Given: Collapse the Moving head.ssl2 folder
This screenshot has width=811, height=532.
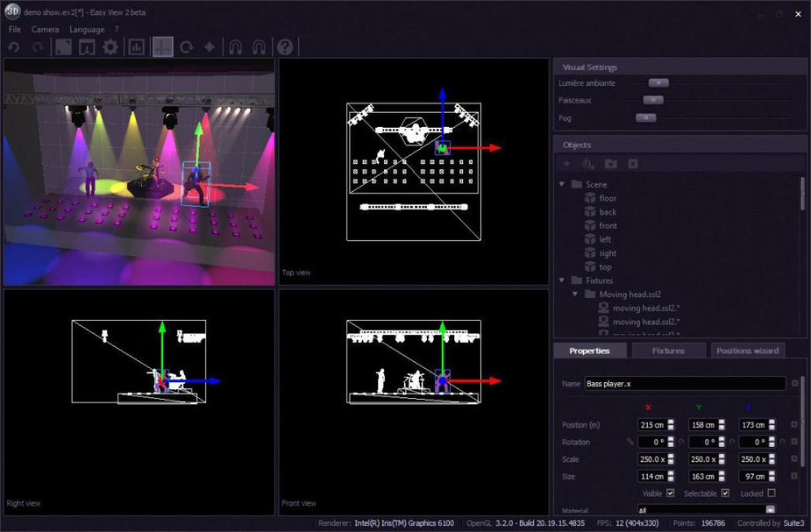Looking at the screenshot, I should click(576, 294).
